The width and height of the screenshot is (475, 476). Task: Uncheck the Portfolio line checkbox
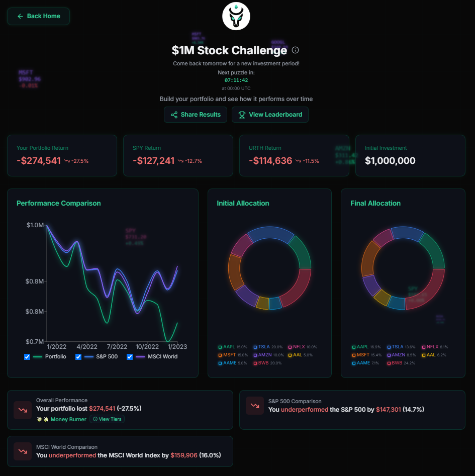coord(27,357)
